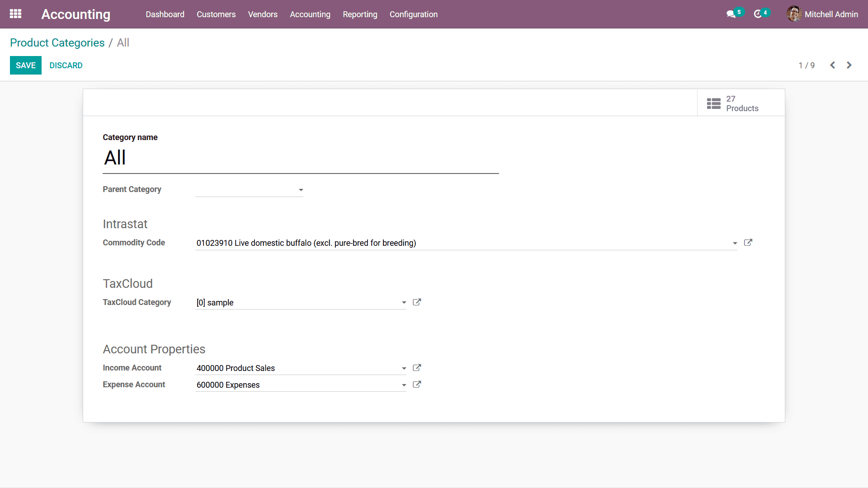This screenshot has height=488, width=868.
Task: Expand the Parent Category dropdown
Action: pos(301,190)
